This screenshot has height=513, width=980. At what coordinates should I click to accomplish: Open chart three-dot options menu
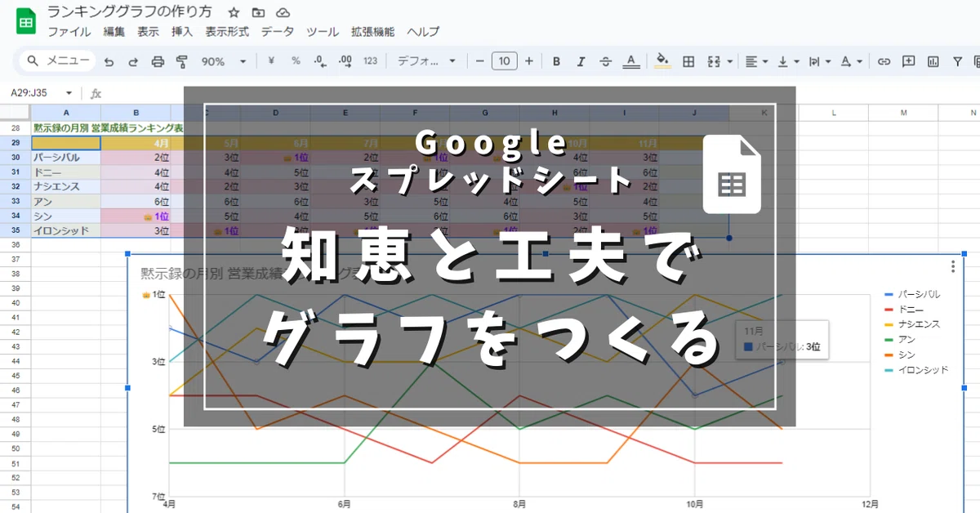(x=952, y=266)
